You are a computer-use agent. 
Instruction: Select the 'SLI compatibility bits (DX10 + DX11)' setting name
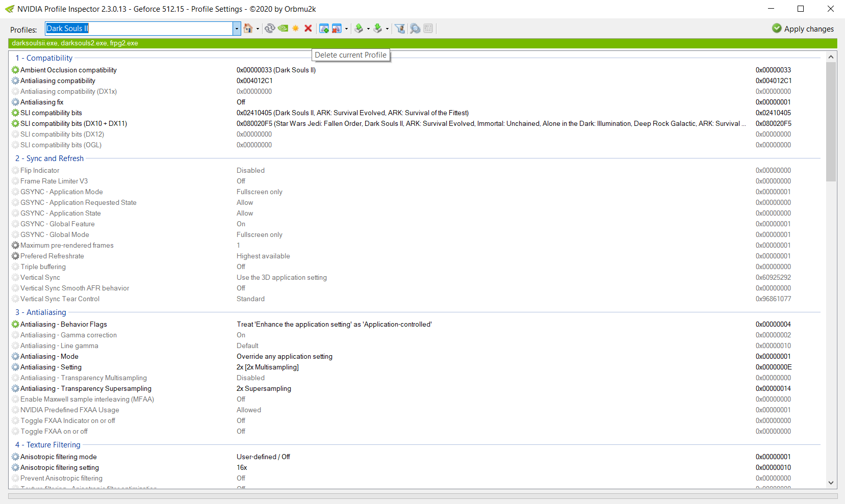click(73, 123)
